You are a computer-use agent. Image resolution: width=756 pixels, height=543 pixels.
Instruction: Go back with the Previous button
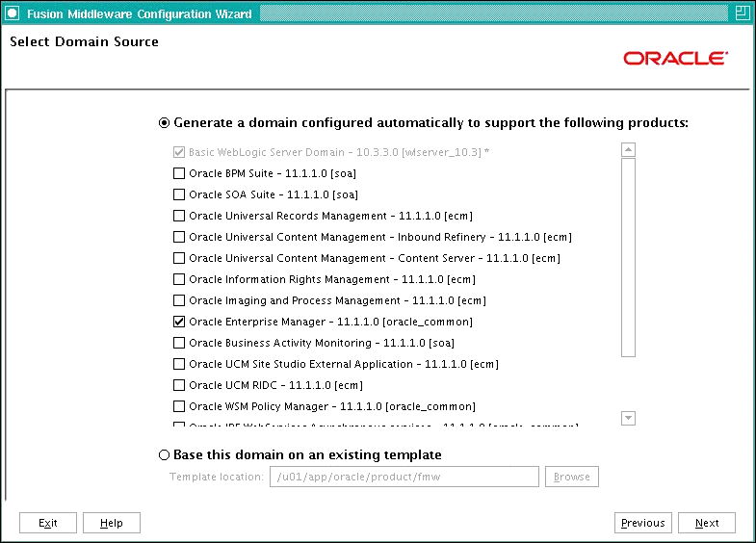tap(643, 523)
